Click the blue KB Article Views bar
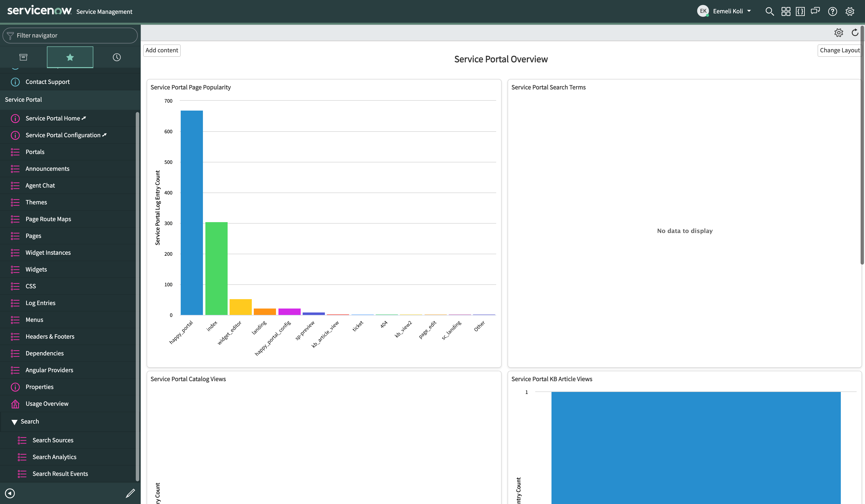865x504 pixels. (696, 448)
